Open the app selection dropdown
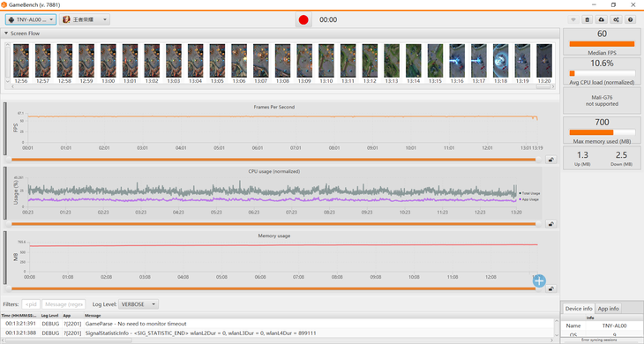 point(85,19)
